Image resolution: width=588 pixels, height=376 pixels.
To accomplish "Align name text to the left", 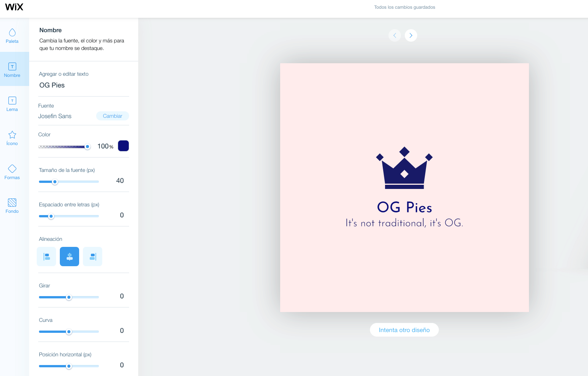I will click(47, 256).
